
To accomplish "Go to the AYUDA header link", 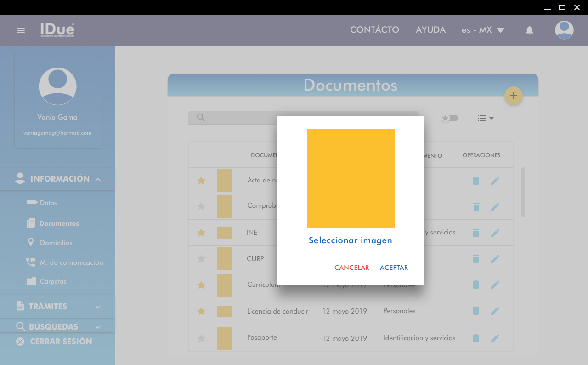I will pyautogui.click(x=430, y=30).
